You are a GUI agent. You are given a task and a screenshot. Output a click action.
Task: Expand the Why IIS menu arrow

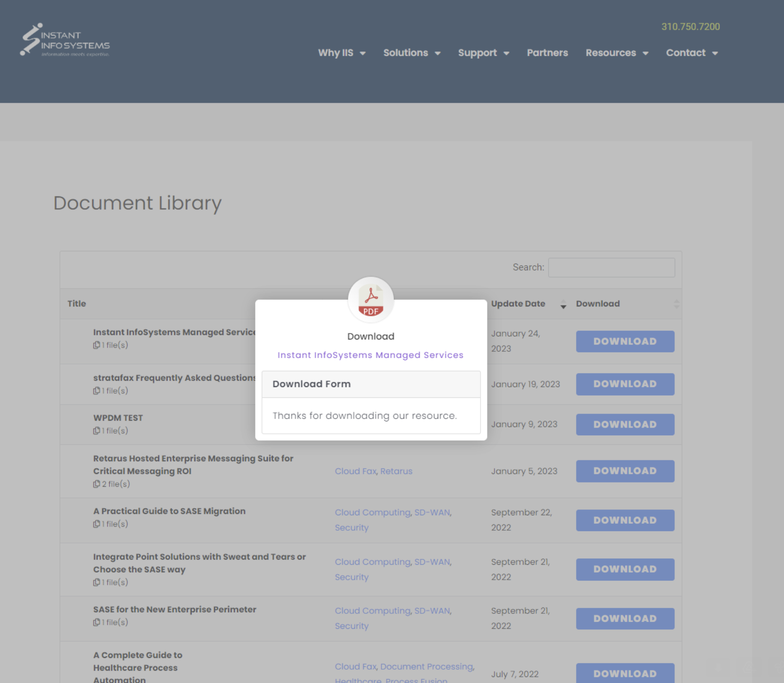(363, 53)
